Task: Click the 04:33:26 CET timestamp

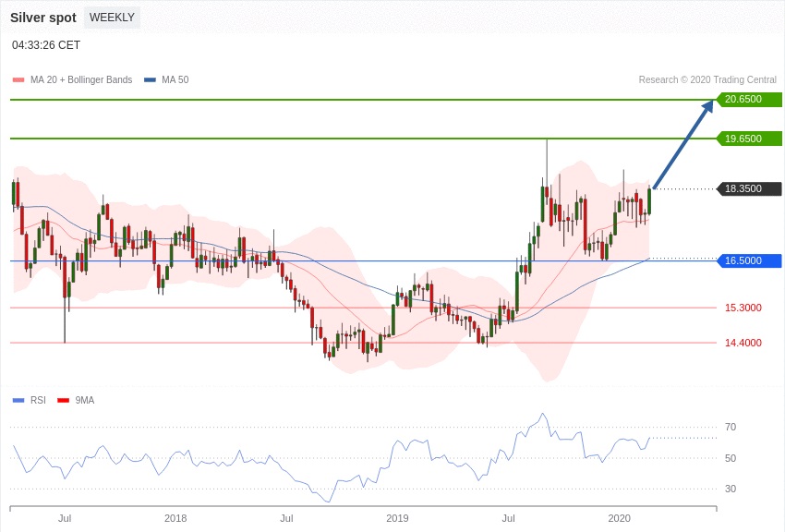Action: click(x=46, y=45)
